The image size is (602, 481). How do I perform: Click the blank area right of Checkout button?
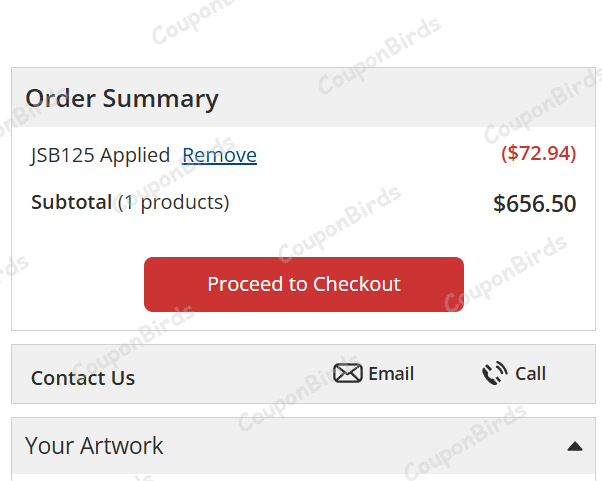click(528, 285)
